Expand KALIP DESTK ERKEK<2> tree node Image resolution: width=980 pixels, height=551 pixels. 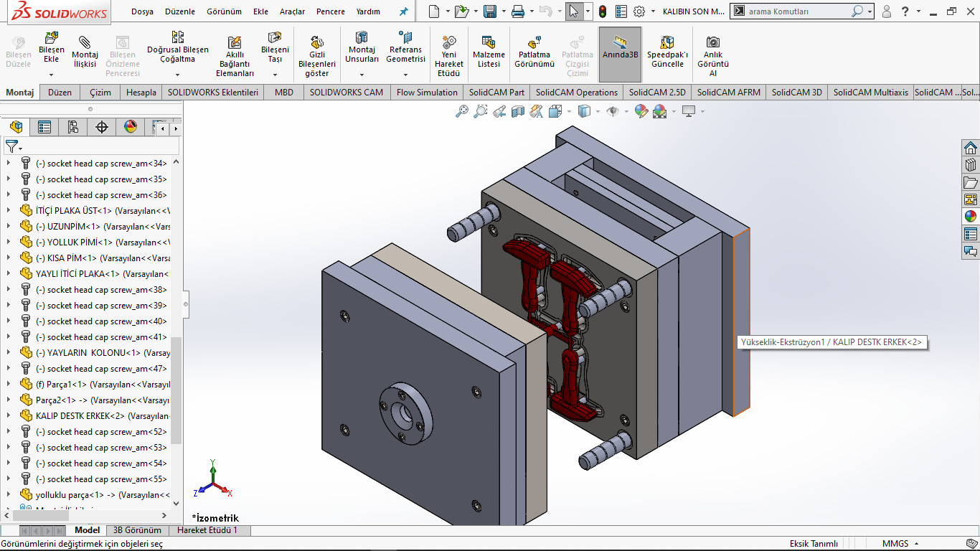pos(9,416)
